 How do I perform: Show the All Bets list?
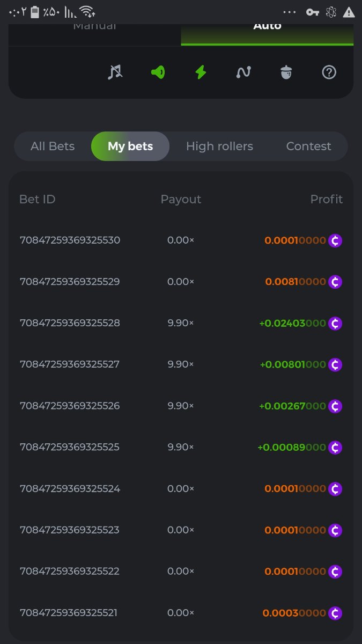point(53,146)
